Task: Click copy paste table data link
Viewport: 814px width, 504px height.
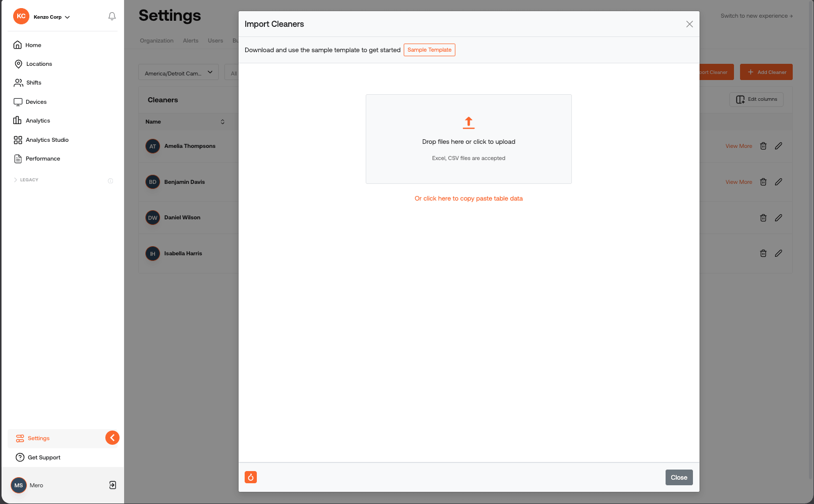Action: 469,199
